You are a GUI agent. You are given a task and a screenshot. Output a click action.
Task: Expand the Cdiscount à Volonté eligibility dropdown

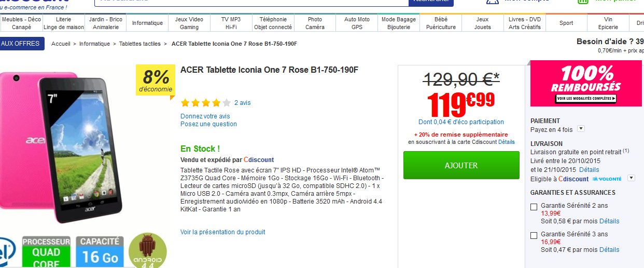pyautogui.click(x=631, y=178)
